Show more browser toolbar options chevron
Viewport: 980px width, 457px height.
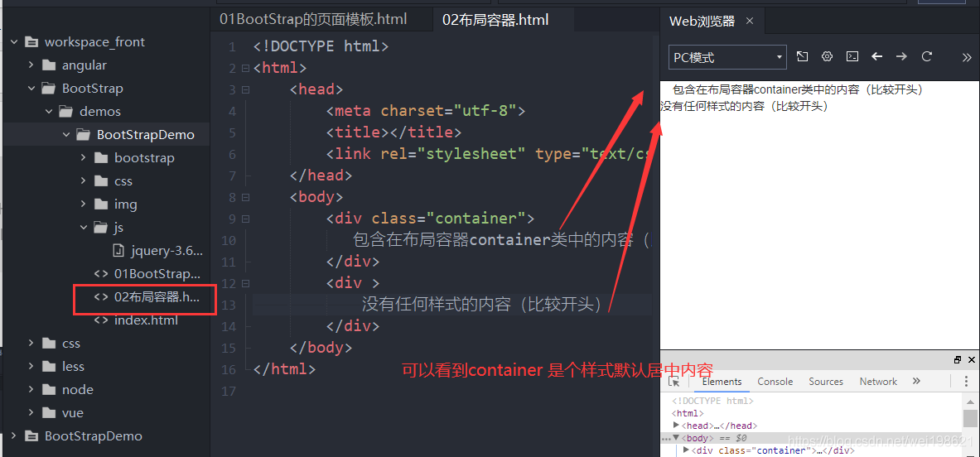point(966,57)
